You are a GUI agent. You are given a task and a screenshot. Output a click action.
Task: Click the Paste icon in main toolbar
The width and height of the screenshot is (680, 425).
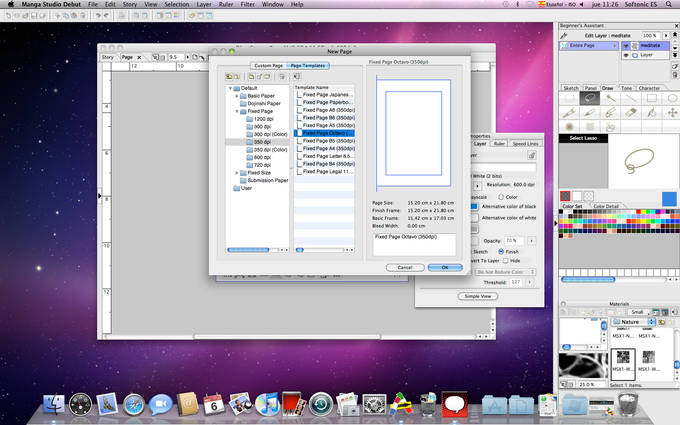tap(74, 16)
